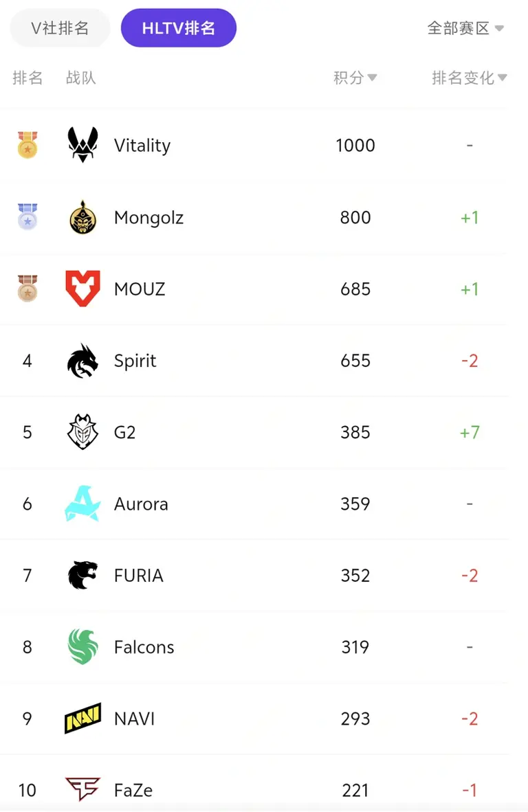Click the G2 samurai logo
Image resolution: width=528 pixels, height=812 pixels.
(82, 432)
